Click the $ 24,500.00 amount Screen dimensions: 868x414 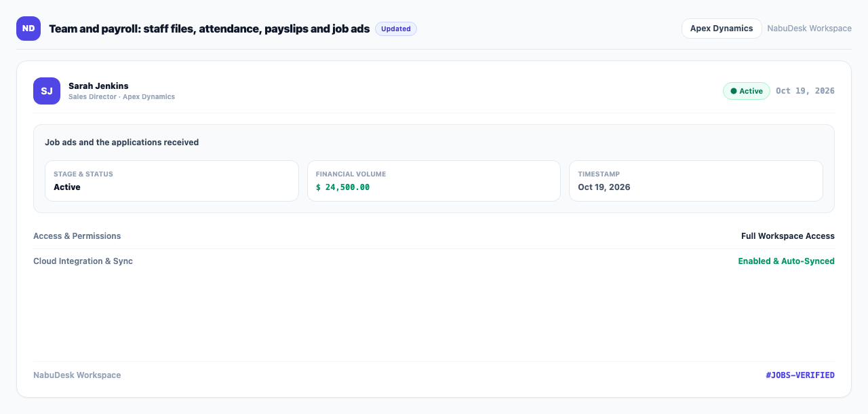pos(342,187)
